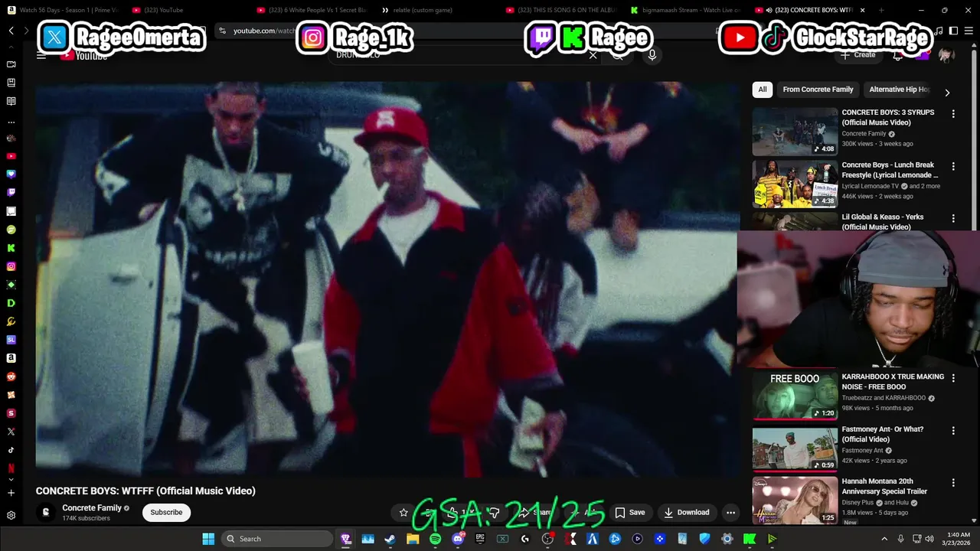Open Steam from the taskbar

390,539
